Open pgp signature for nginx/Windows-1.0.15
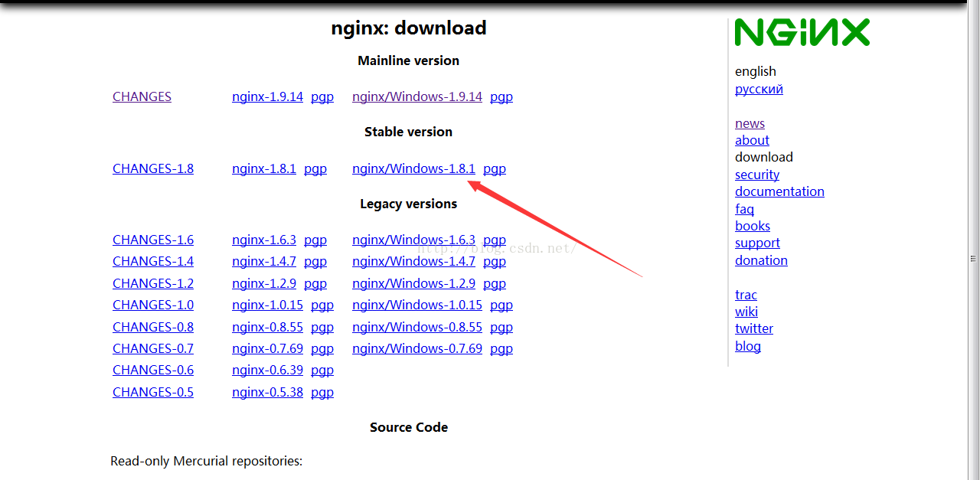Image resolution: width=980 pixels, height=480 pixels. coord(501,305)
